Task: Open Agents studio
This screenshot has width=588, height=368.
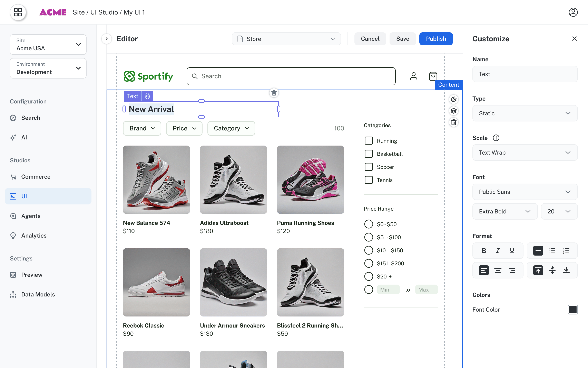Action: pos(48,216)
